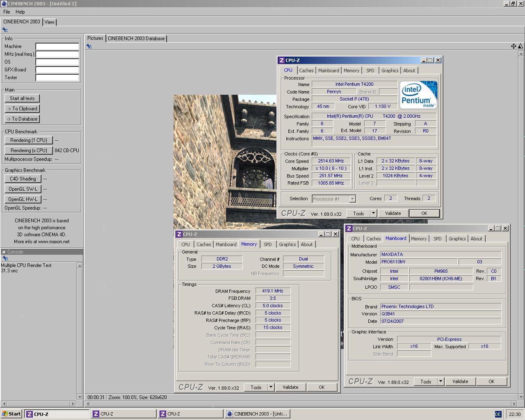This screenshot has height=420, width=525.
Task: Click Validate in CPU-Z CPU window
Action: pos(393,213)
